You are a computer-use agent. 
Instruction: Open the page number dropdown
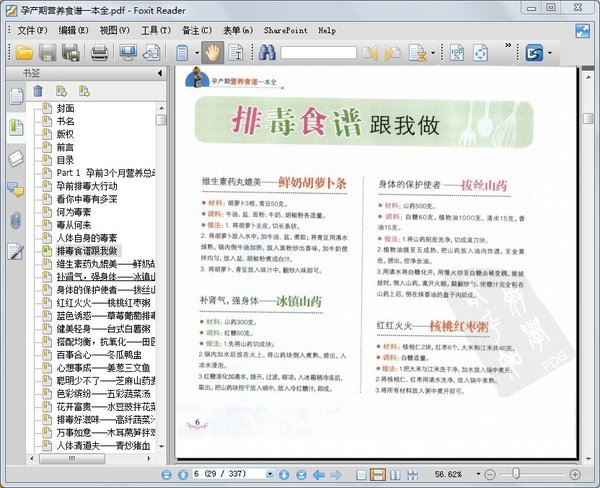click(x=270, y=474)
